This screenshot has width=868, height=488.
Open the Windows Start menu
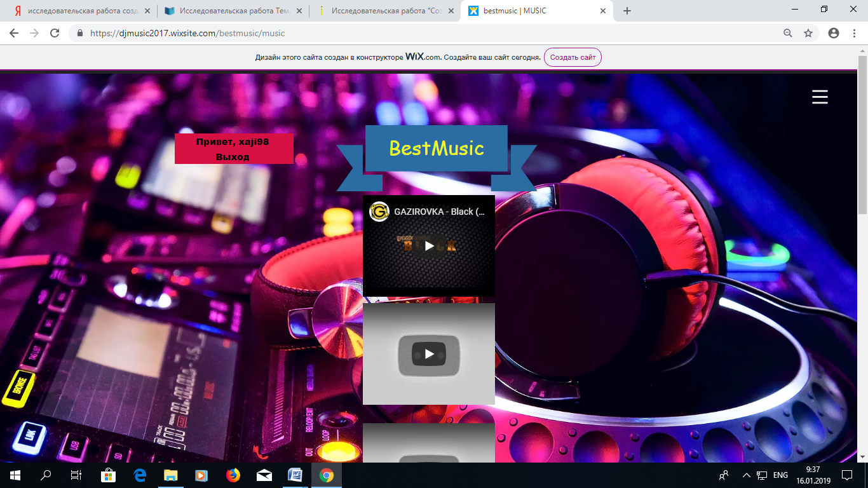[x=15, y=475]
